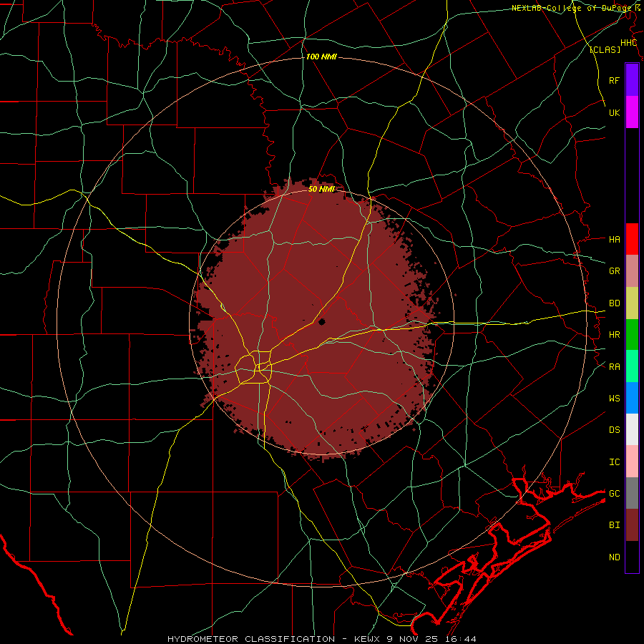Click the NEXLAB-College of DuPage text

[x=572, y=8]
